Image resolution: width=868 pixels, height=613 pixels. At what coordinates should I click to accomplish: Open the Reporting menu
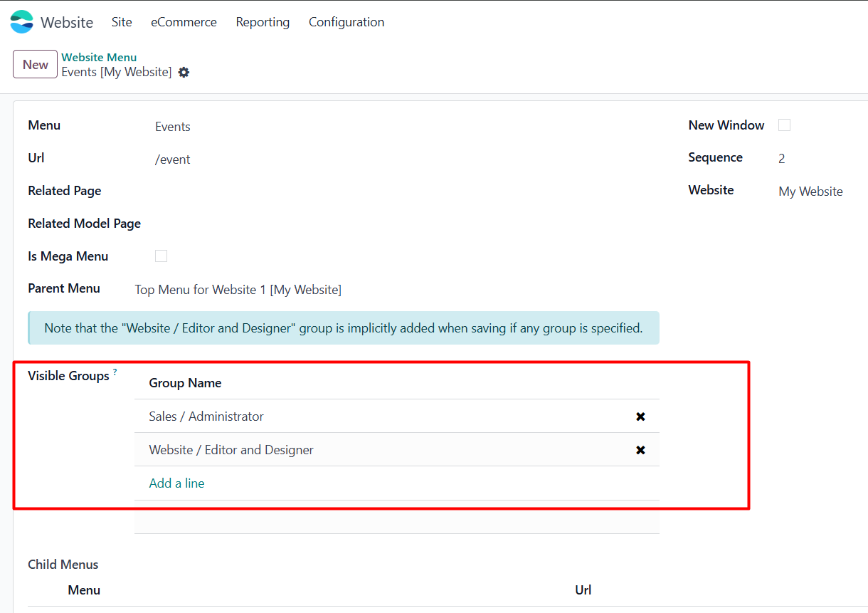tap(263, 22)
